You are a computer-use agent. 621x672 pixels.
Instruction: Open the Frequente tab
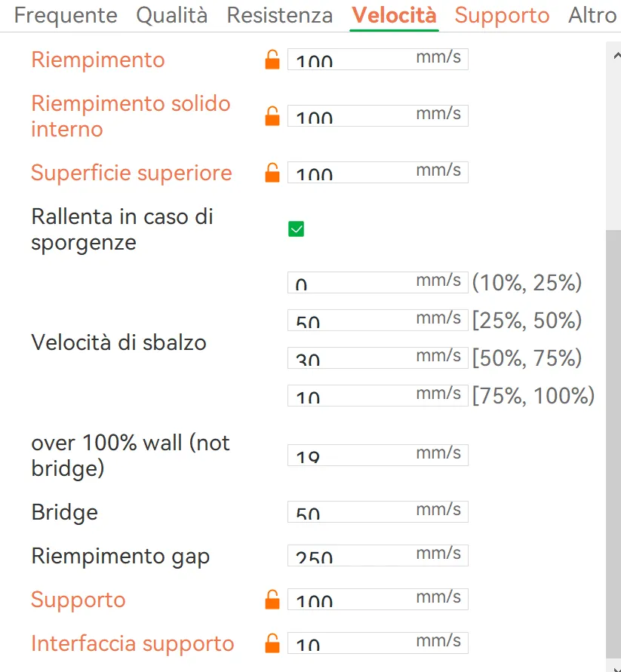tap(66, 15)
